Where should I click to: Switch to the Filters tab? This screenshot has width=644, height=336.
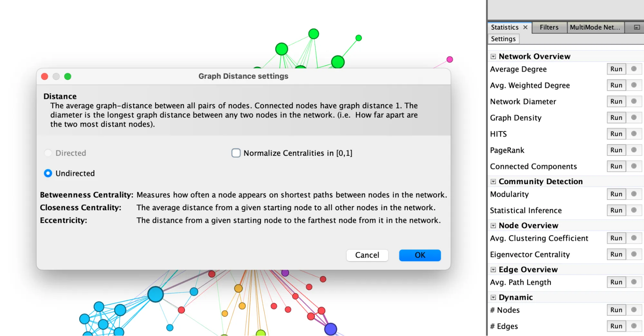(x=549, y=27)
